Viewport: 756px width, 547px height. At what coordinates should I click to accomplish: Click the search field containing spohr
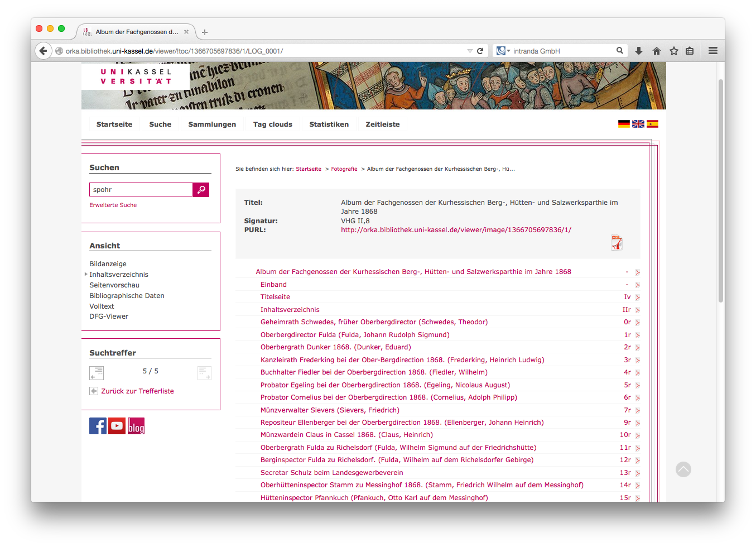(x=141, y=190)
